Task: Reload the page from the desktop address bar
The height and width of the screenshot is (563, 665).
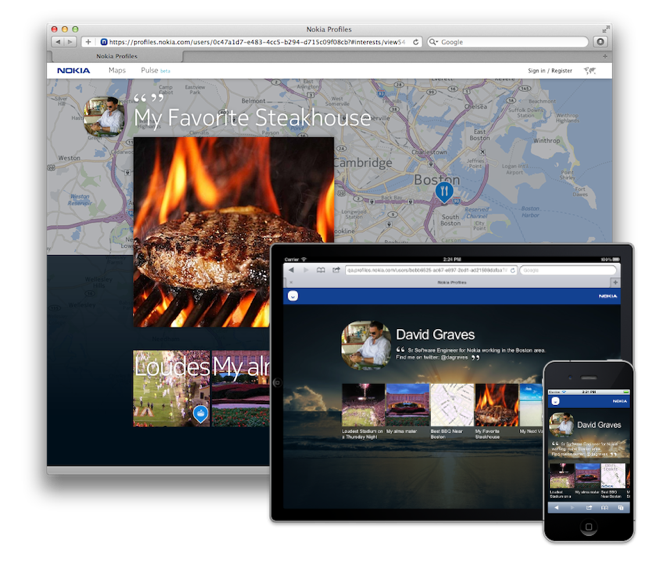Action: coord(416,42)
